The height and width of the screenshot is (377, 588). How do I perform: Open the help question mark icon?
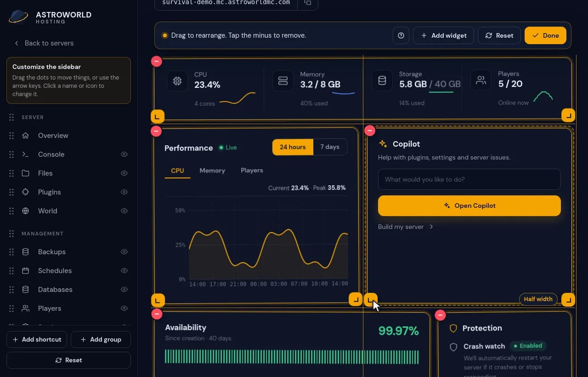(401, 35)
